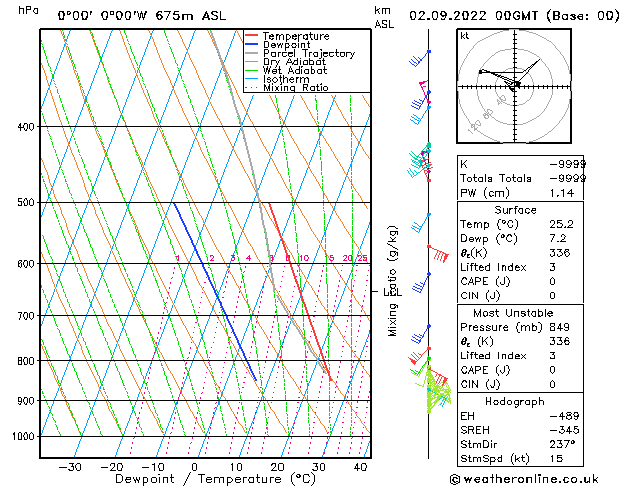Click the 40 temperature axis label
The width and height of the screenshot is (629, 486).
[x=360, y=467]
